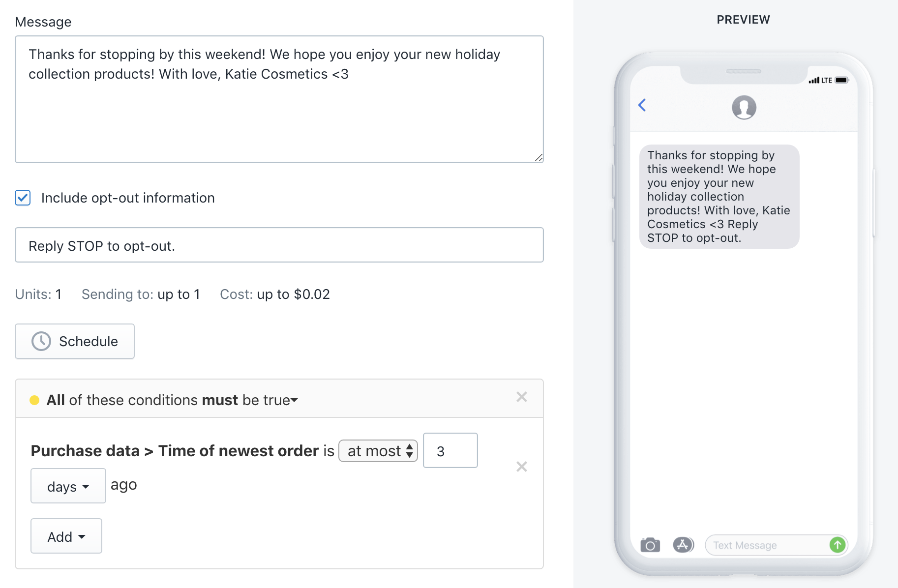
Task: Click the back chevron in phone preview
Action: 642,105
